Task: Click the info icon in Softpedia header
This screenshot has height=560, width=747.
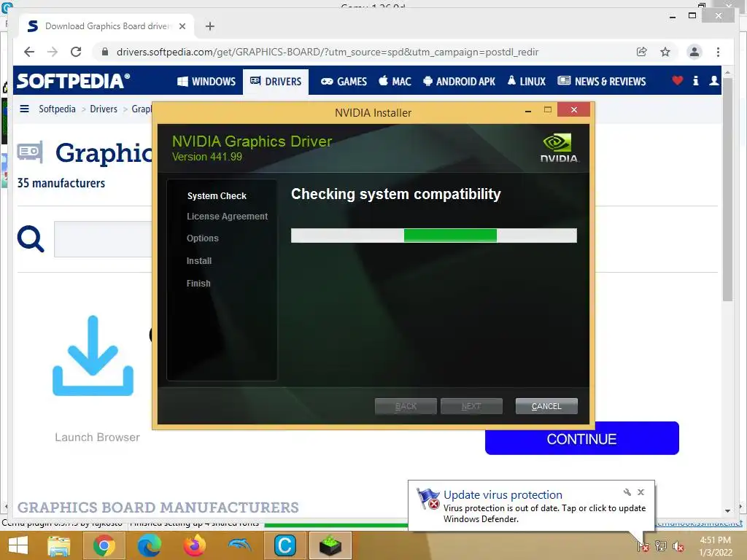Action: click(695, 80)
